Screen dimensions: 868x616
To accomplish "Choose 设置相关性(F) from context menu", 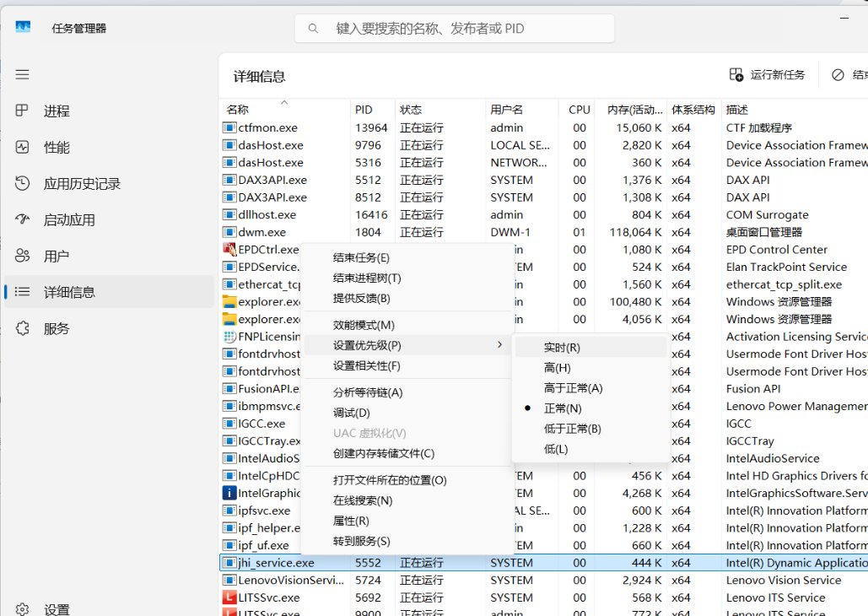I will point(407,365).
